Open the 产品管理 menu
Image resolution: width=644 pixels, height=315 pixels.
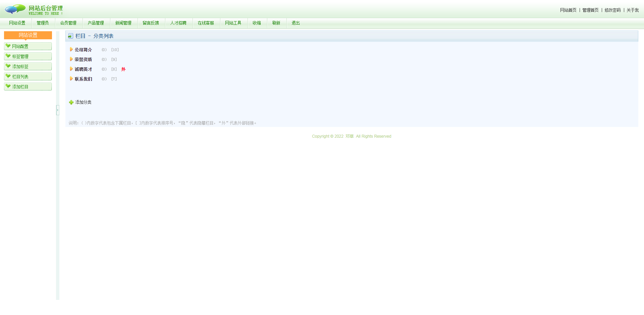[x=96, y=23]
